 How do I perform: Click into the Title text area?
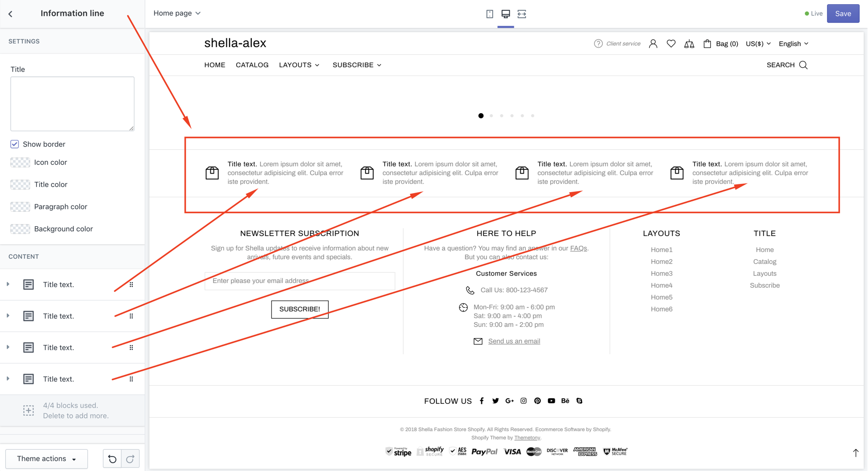pos(72,103)
